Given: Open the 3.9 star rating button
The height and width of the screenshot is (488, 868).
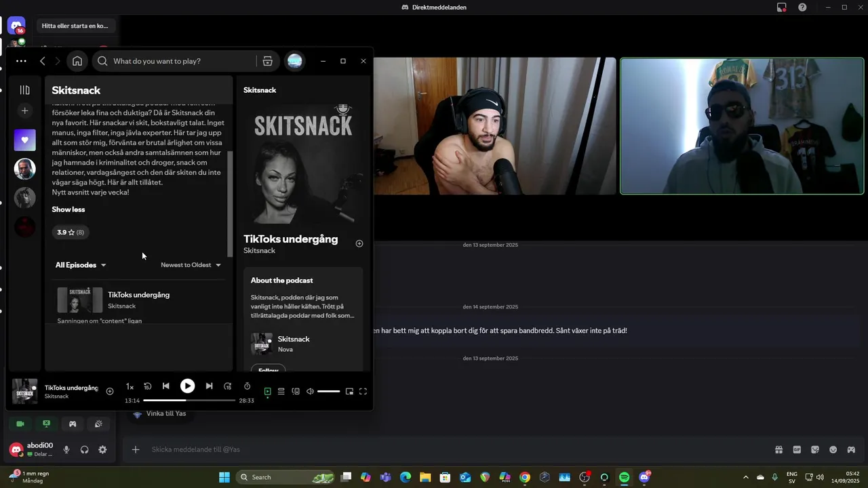Looking at the screenshot, I should [71, 232].
